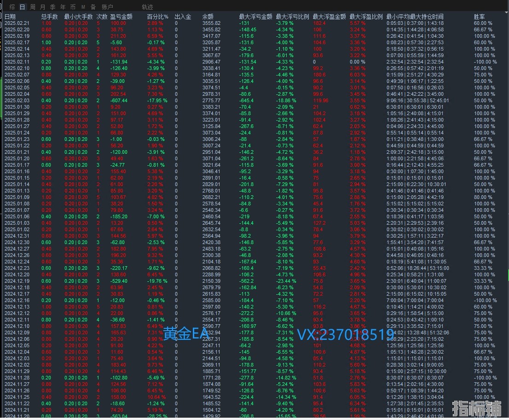
Task: Click the profit value -529.40
Action: click(x=119, y=281)
